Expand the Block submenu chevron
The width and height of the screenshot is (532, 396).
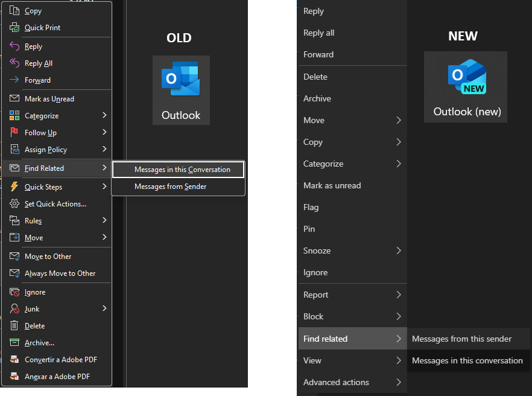399,316
